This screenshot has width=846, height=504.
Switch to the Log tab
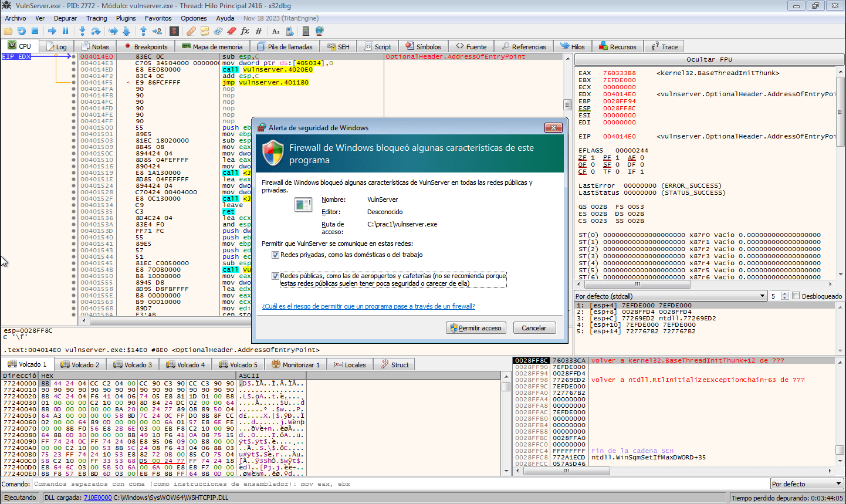(57, 47)
